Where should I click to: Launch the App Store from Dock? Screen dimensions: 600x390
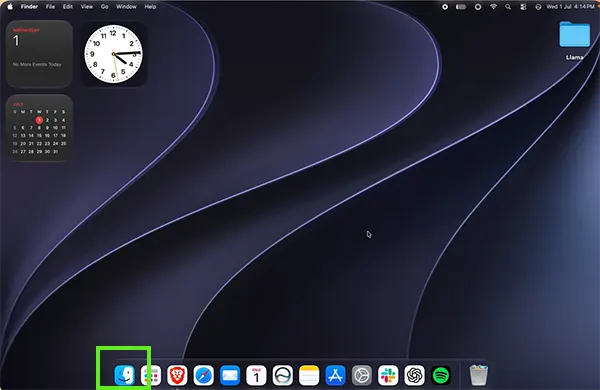tap(336, 375)
